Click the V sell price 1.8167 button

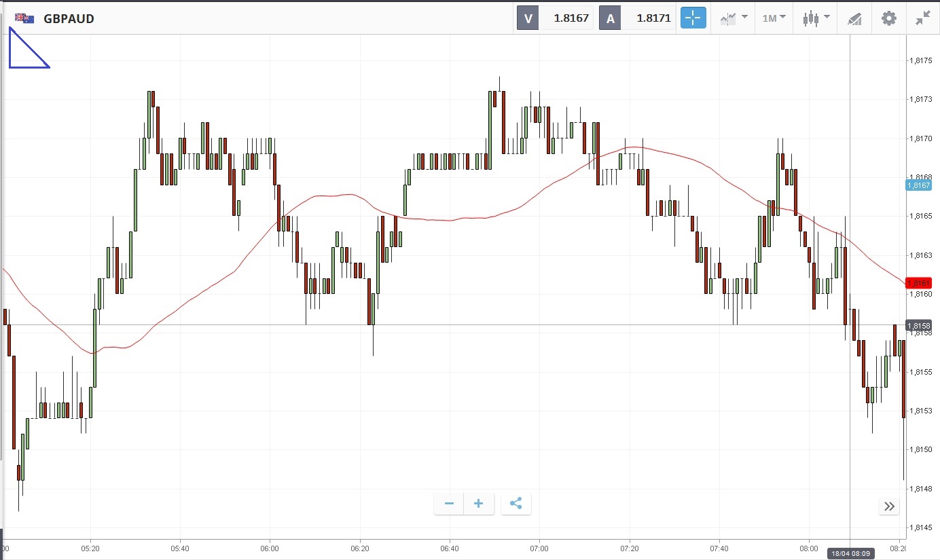coord(556,18)
